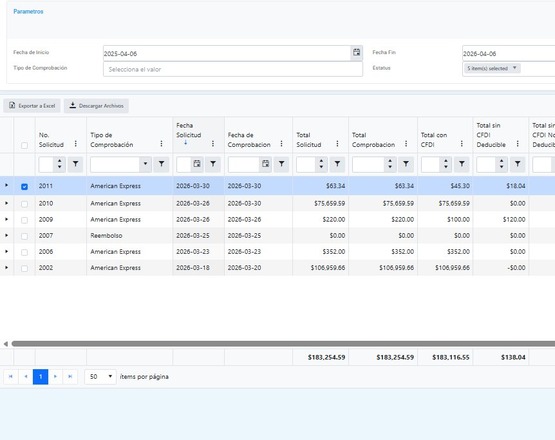Open the Tipo de Comprobación filter dropdown

click(145, 164)
